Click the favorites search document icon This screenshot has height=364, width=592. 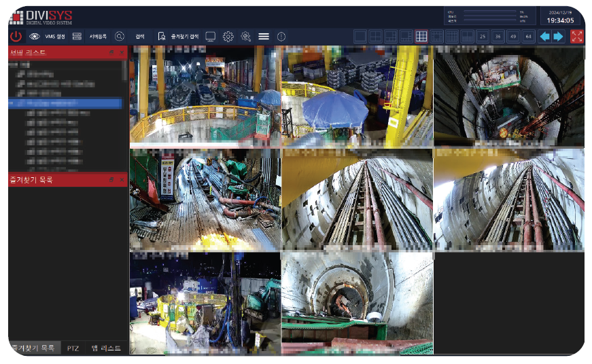point(161,37)
